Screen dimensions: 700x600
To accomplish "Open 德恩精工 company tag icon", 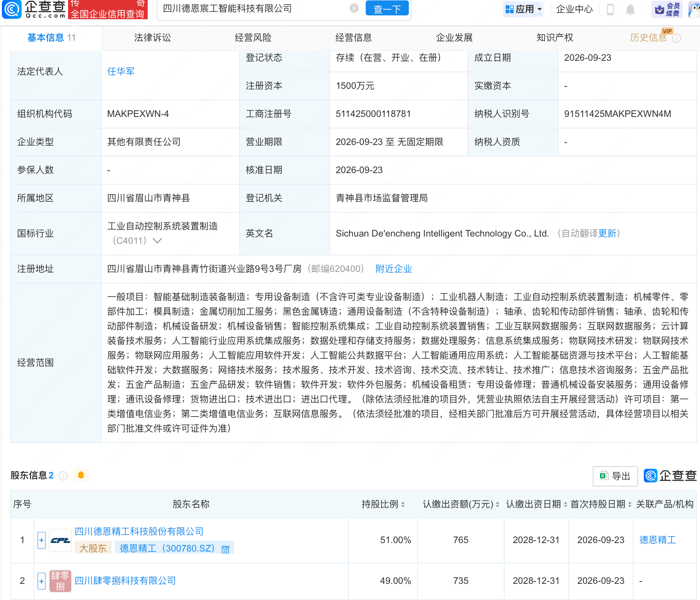I will (x=225, y=549).
